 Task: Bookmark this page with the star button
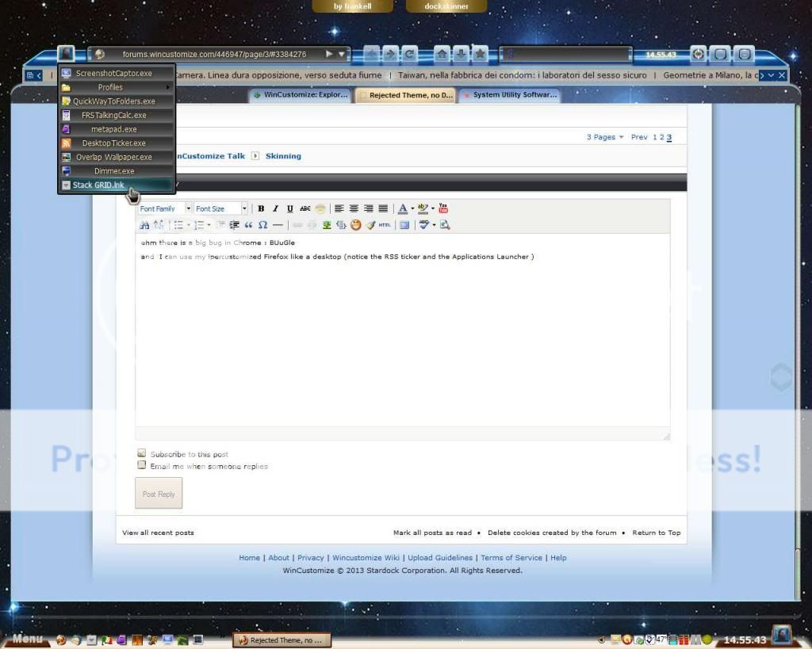coord(480,54)
